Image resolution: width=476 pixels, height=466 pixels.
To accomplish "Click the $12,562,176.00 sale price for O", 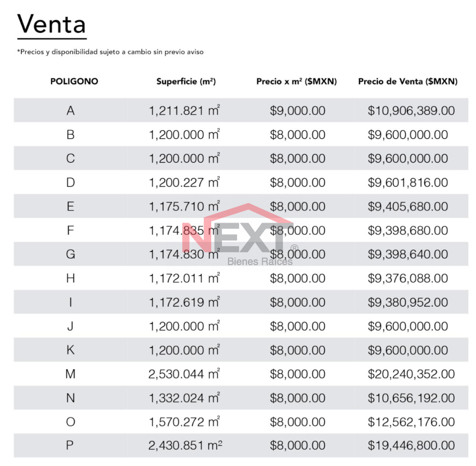I will tap(411, 422).
